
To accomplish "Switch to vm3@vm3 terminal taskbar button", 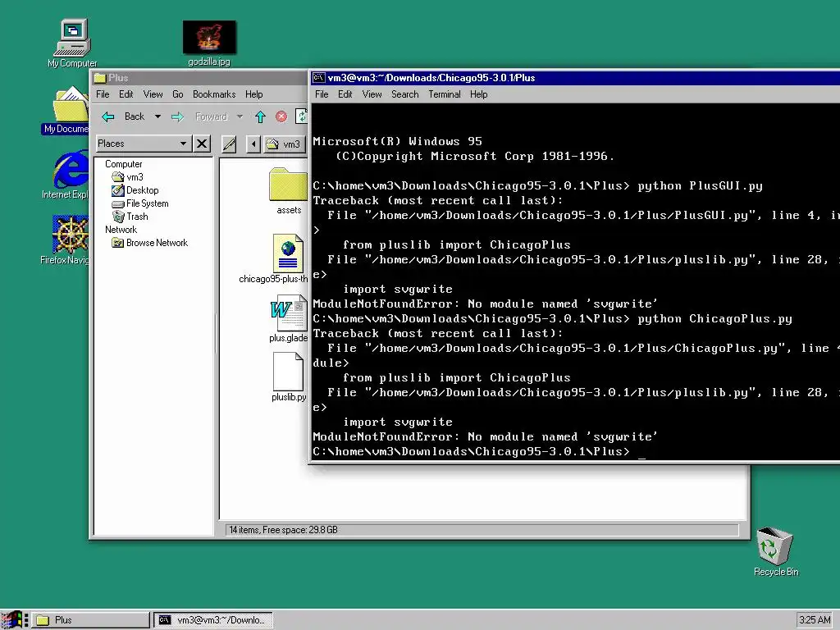I will point(213,620).
